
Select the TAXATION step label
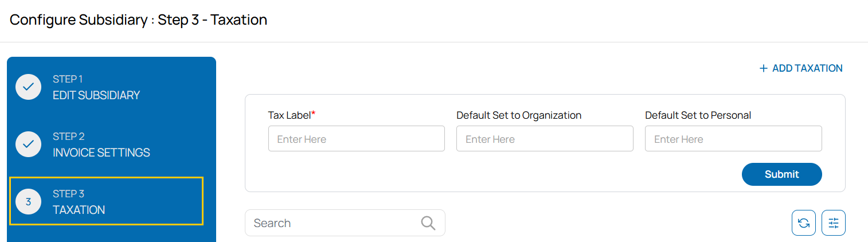(79, 210)
